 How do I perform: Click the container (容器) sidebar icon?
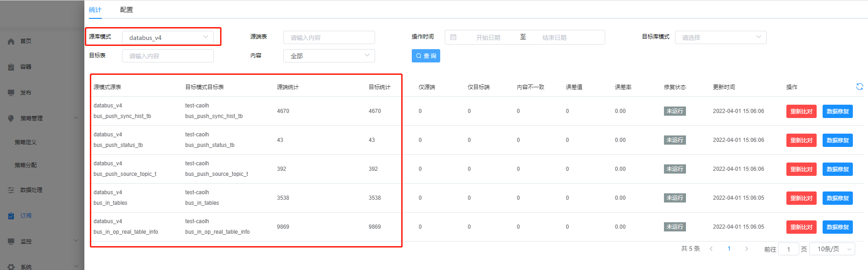[11, 67]
